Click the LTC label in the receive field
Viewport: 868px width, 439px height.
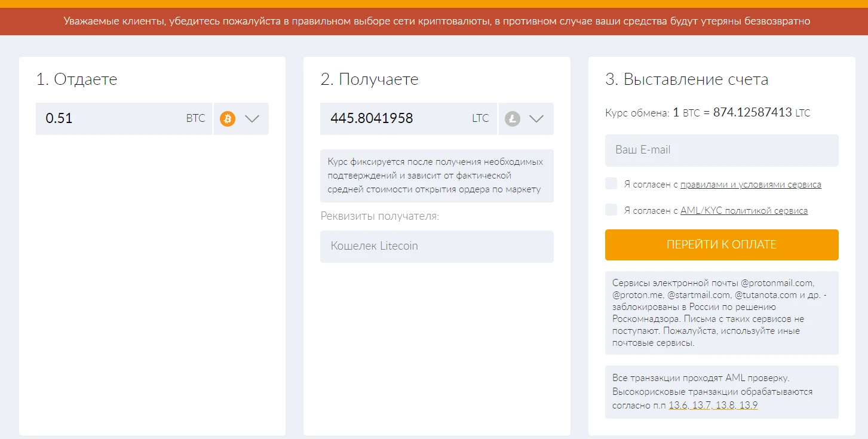click(480, 118)
